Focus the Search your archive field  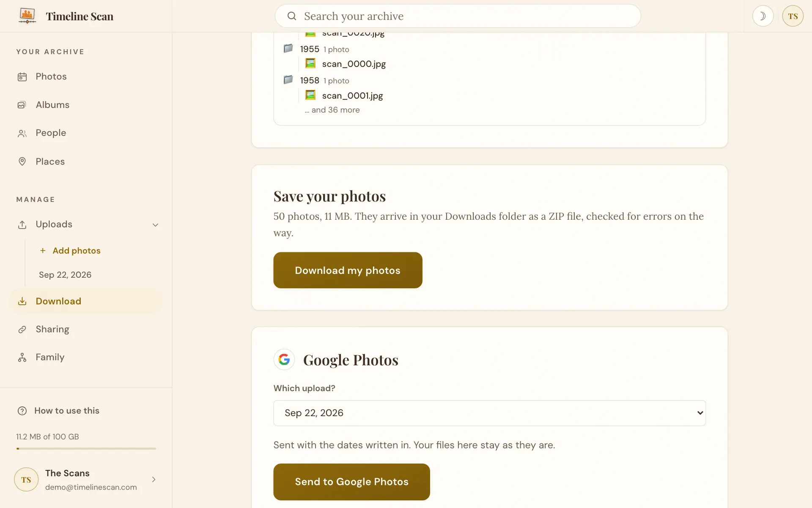click(x=458, y=16)
